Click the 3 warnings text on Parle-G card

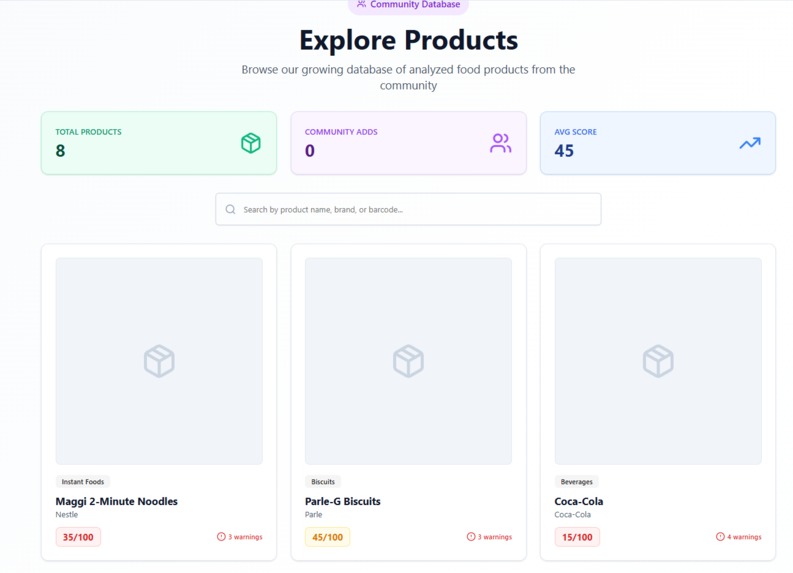[495, 537]
